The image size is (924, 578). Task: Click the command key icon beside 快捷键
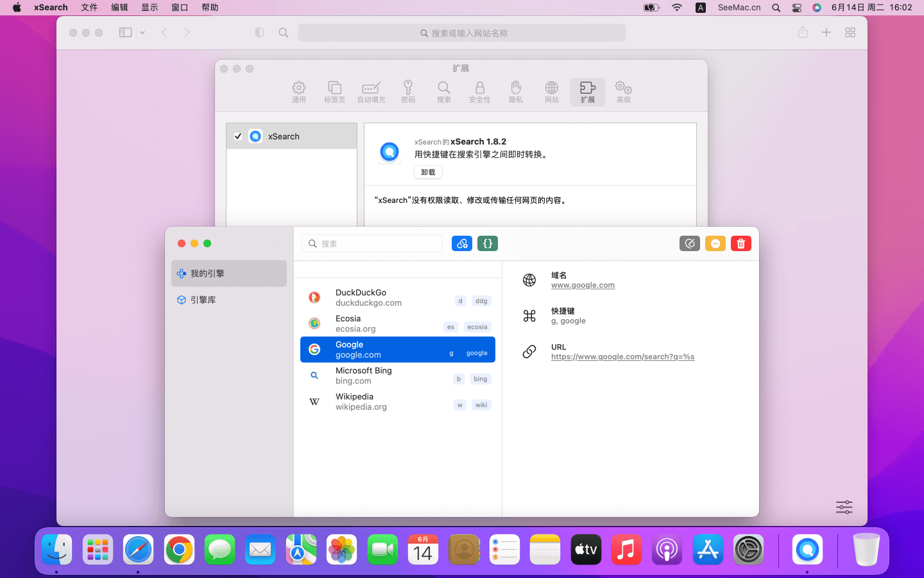tap(529, 316)
